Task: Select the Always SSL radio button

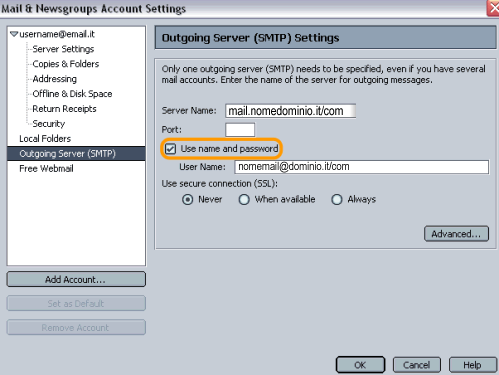Action: (337, 199)
